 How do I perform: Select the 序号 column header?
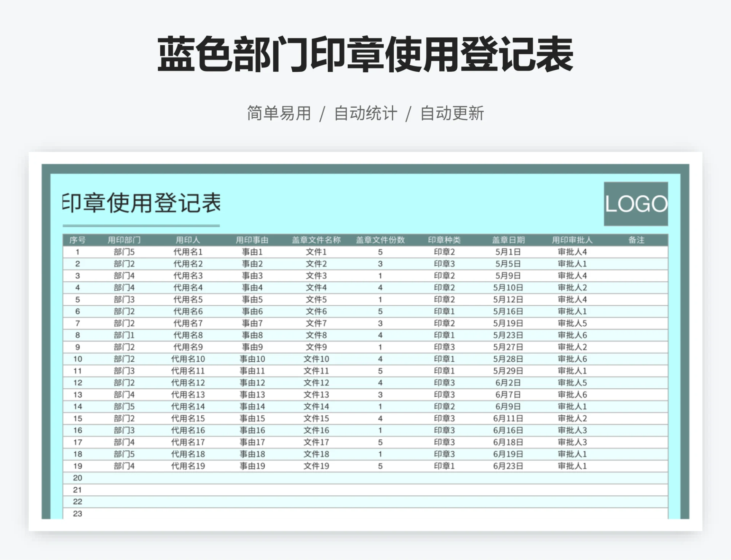(x=78, y=240)
